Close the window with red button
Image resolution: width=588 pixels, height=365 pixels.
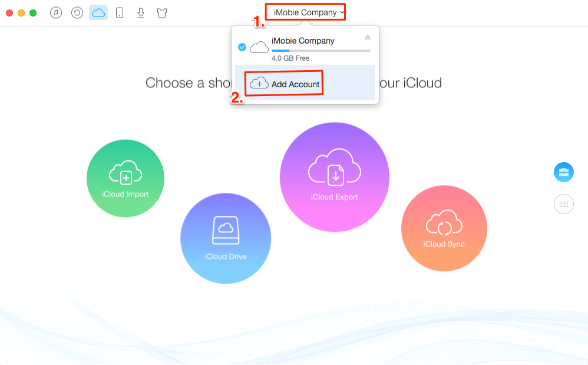click(10, 13)
